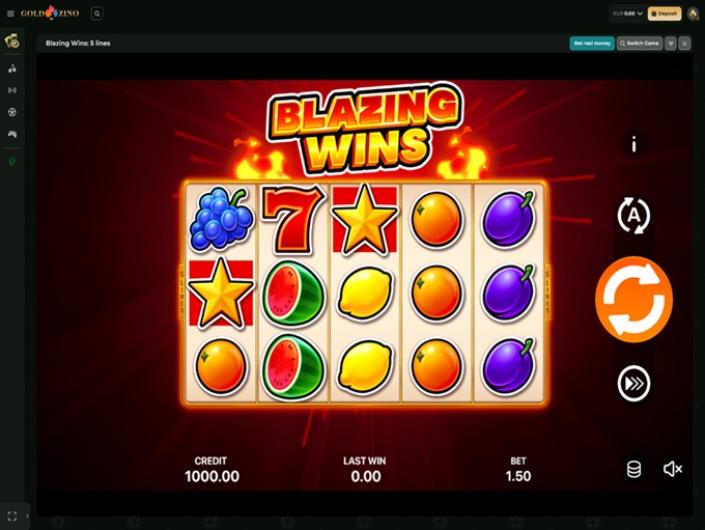705x530 pixels.
Task: Open the game info (i) panel
Action: pos(634,145)
